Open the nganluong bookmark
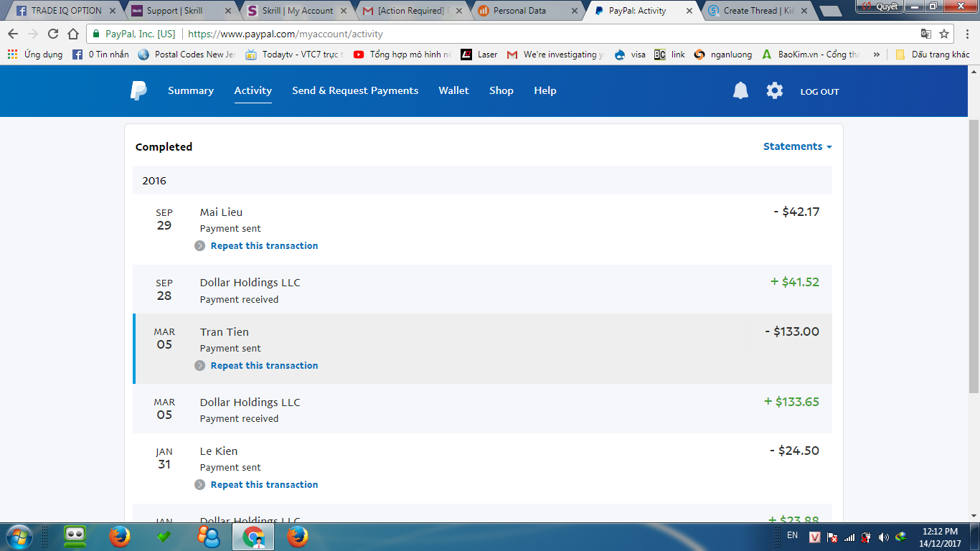Viewport: 980px width, 551px height. (x=723, y=55)
